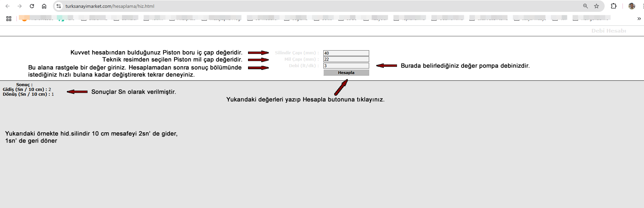Expand hidden bookmarks with double chevron
Image resolution: width=644 pixels, height=208 pixels.
click(639, 19)
